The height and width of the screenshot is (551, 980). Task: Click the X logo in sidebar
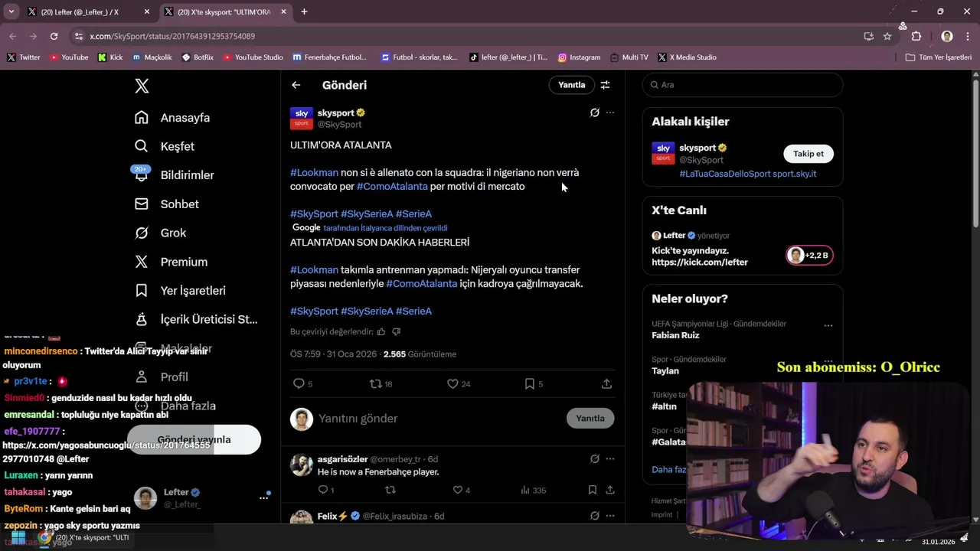coord(142,86)
